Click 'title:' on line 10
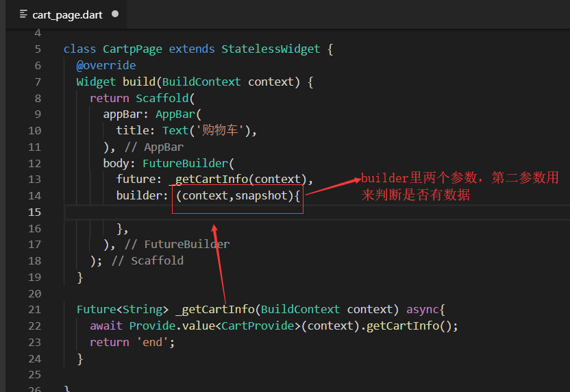Image resolution: width=570 pixels, height=392 pixels. coord(136,130)
